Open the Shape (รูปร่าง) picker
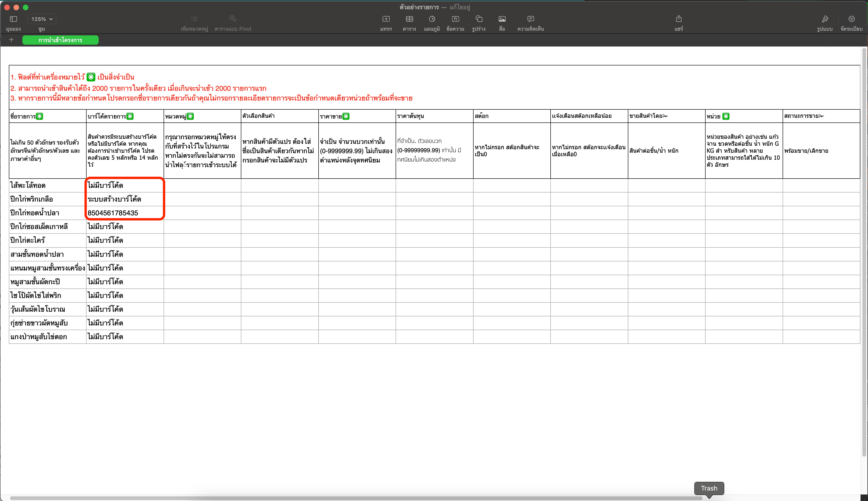Screen dimensions: 868x501 tap(479, 19)
